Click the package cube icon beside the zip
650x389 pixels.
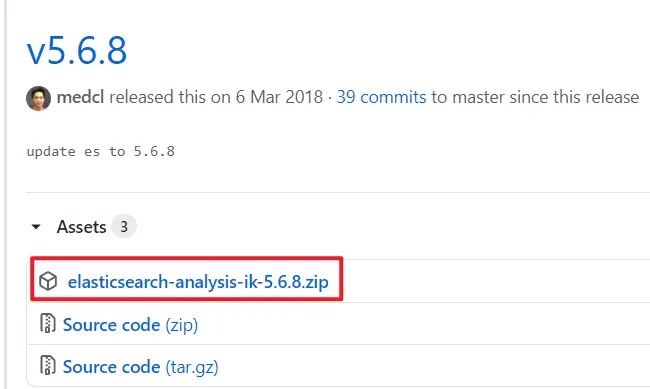pyautogui.click(x=48, y=281)
